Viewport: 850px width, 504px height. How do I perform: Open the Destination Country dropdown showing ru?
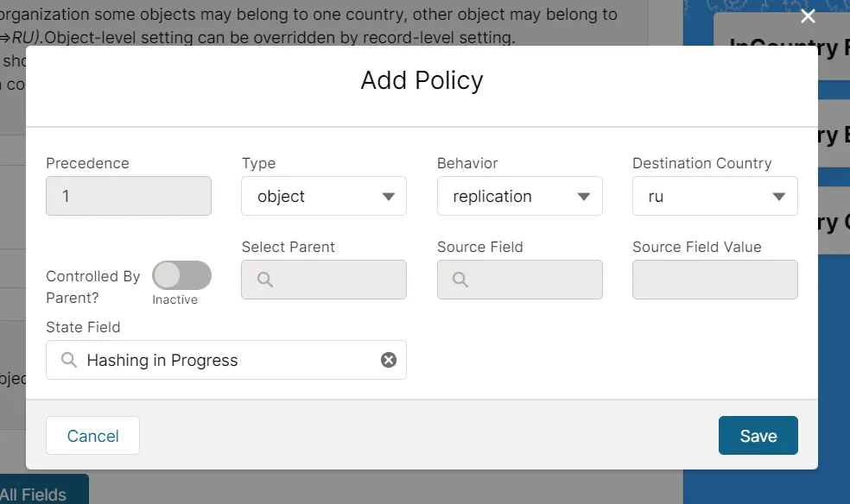[x=714, y=196]
